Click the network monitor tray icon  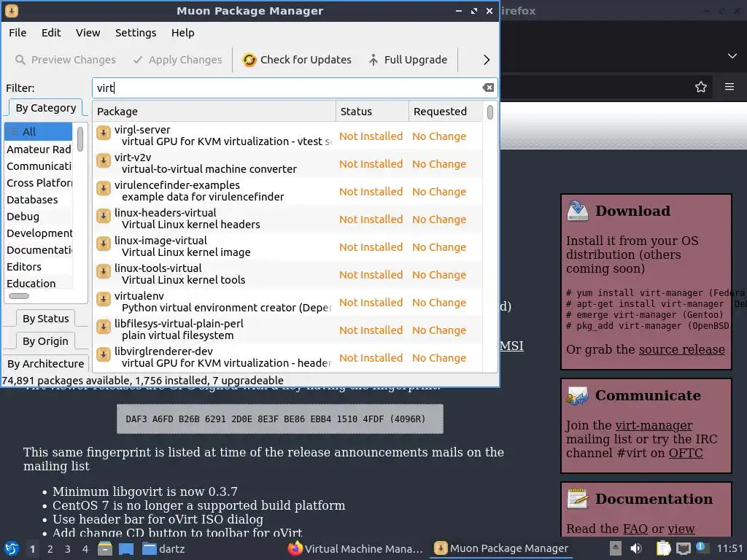click(683, 548)
